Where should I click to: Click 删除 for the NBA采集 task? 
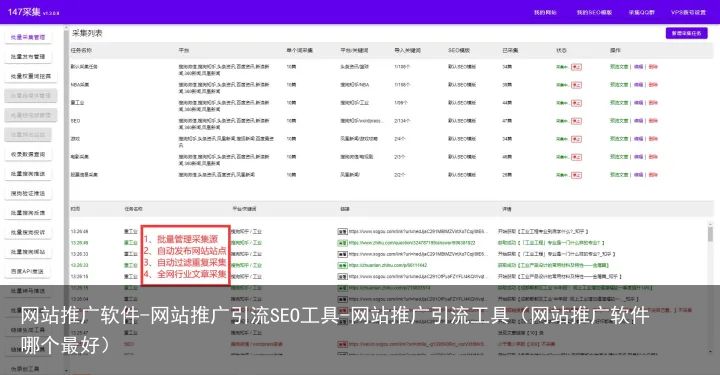pyautogui.click(x=653, y=84)
